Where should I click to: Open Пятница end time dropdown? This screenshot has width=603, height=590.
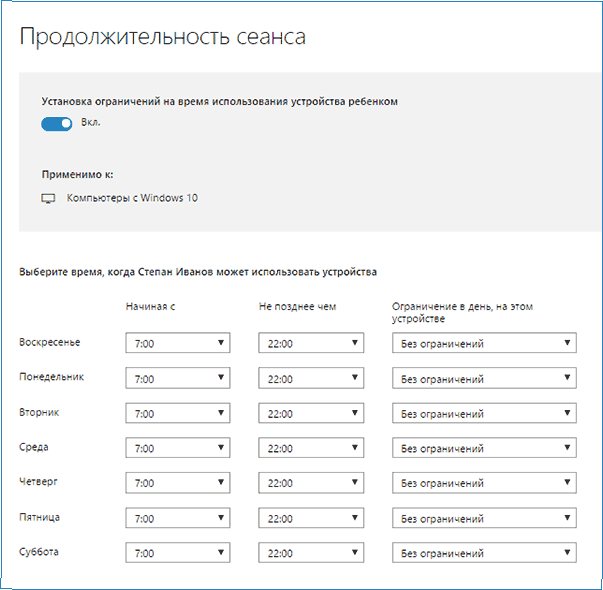coord(311,518)
